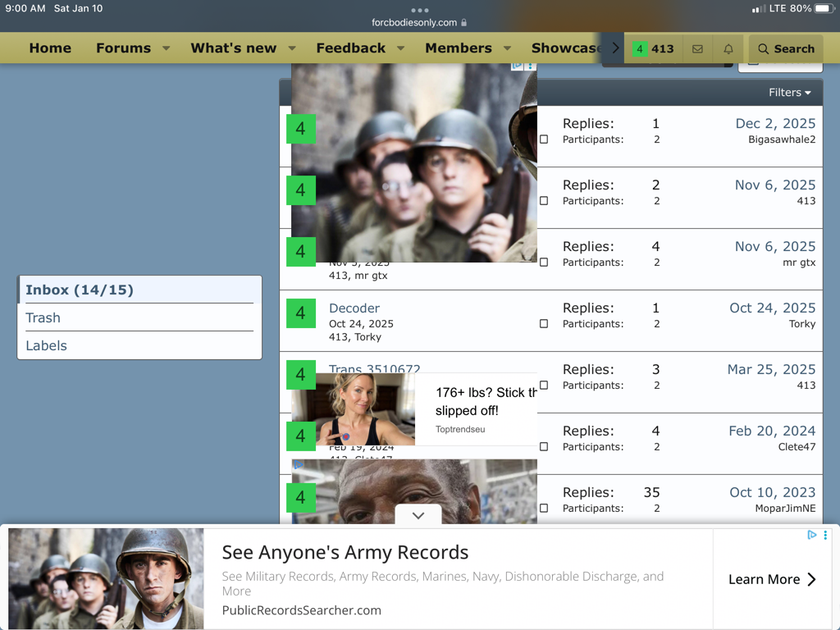
Task: Open the Trash folder in sidebar
Action: [43, 317]
